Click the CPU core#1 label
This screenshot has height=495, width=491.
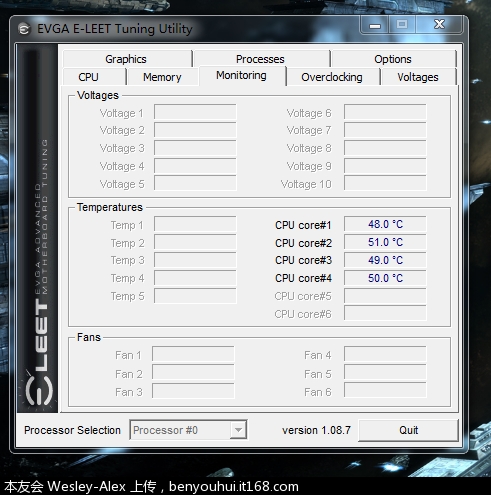[x=303, y=225]
